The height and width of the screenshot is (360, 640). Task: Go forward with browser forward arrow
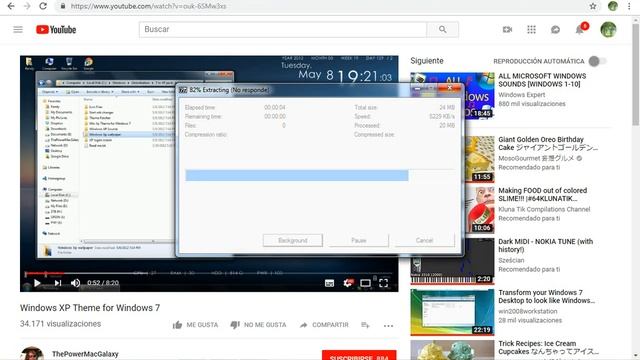pos(27,6)
